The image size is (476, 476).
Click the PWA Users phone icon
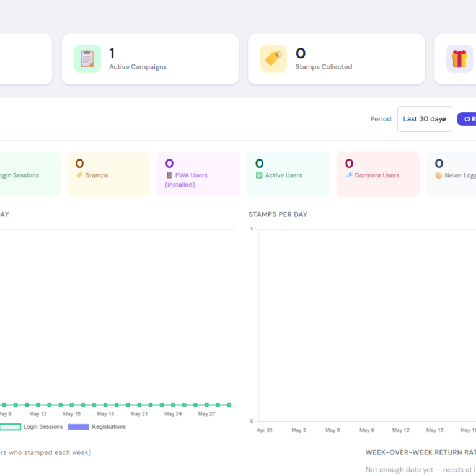pos(169,175)
